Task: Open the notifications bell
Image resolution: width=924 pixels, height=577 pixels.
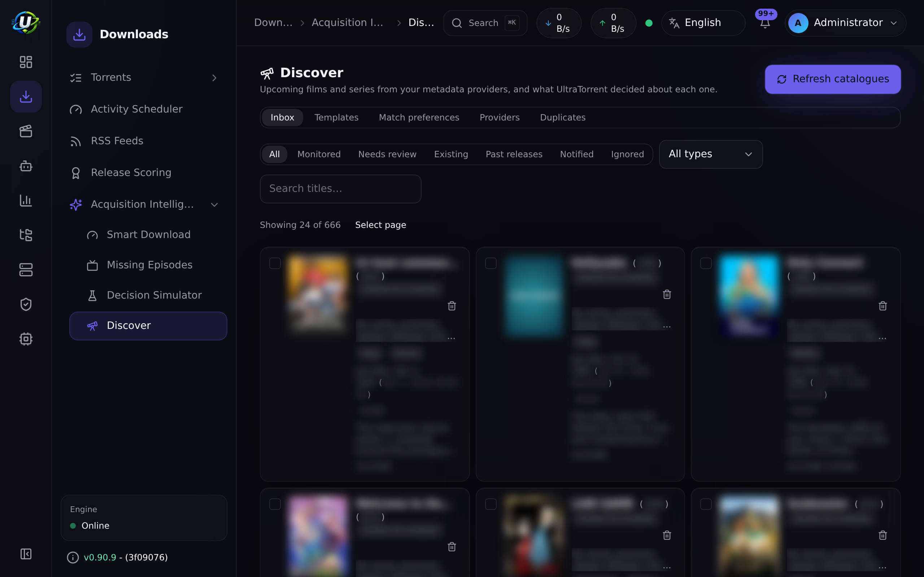Action: click(765, 23)
